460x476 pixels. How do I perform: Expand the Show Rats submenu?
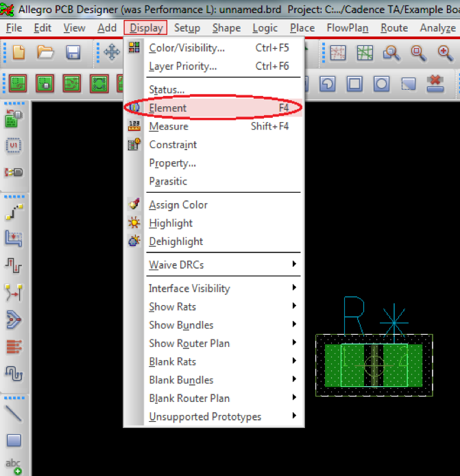coord(214,307)
